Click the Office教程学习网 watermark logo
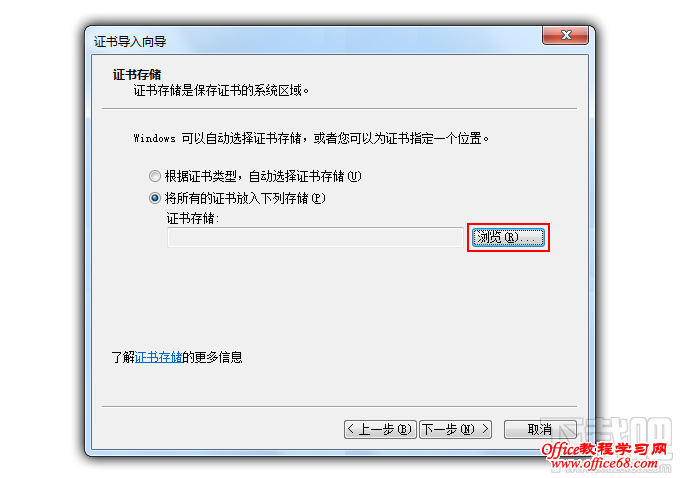The height and width of the screenshot is (478, 680). [x=605, y=449]
